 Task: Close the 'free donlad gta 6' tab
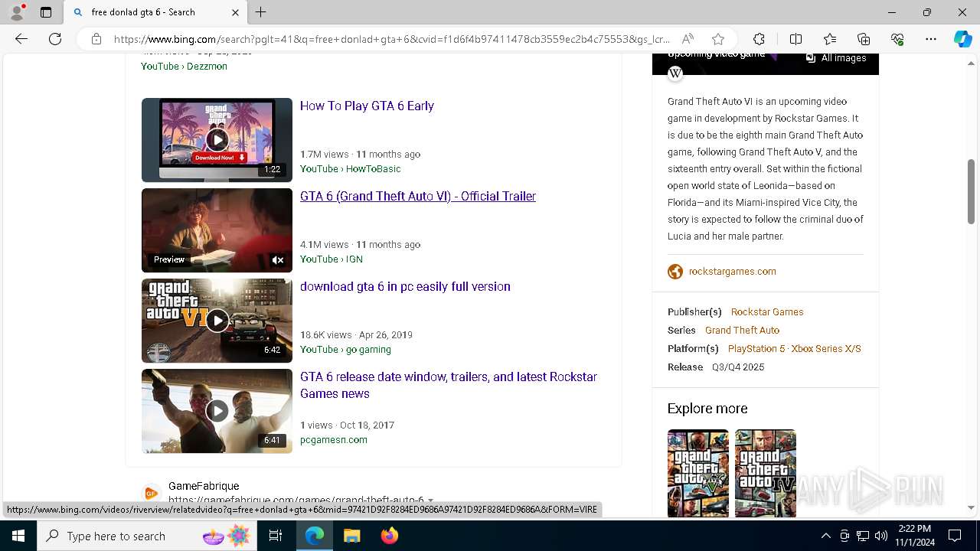click(235, 12)
